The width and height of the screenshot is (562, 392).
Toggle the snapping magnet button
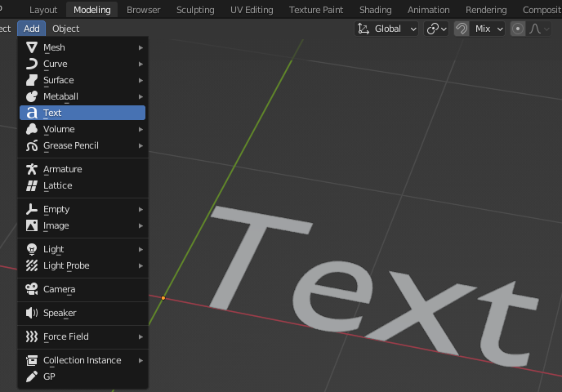point(462,29)
